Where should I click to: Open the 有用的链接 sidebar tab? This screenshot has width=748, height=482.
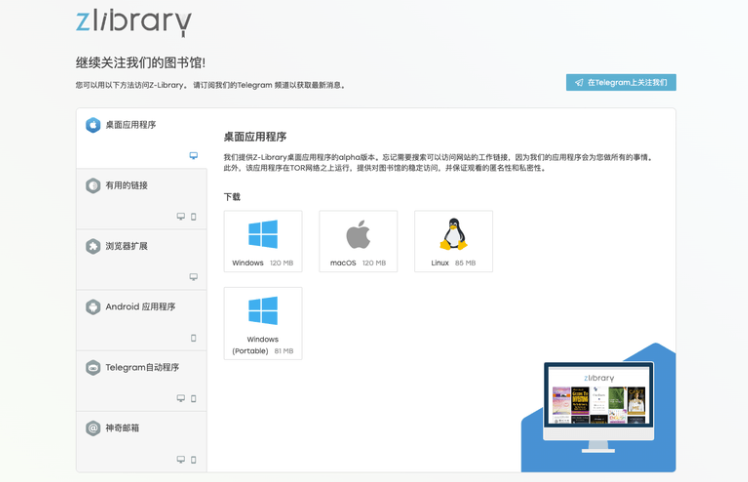click(x=142, y=199)
